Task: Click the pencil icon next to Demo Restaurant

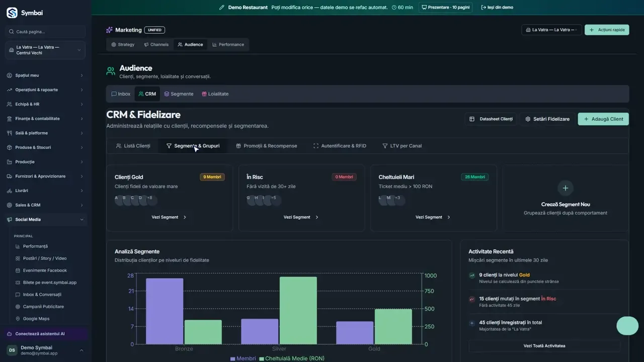Action: click(222, 8)
